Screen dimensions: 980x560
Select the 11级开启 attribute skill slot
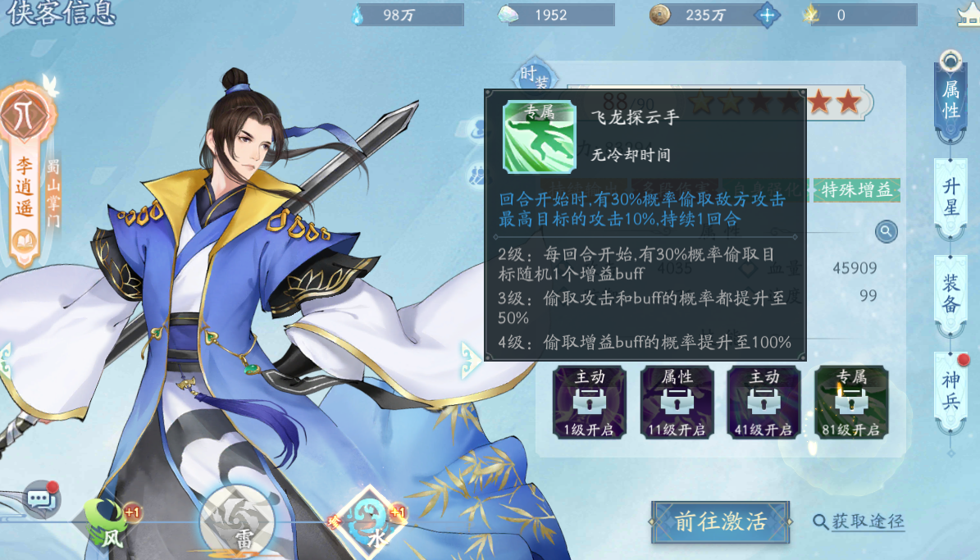coord(677,402)
